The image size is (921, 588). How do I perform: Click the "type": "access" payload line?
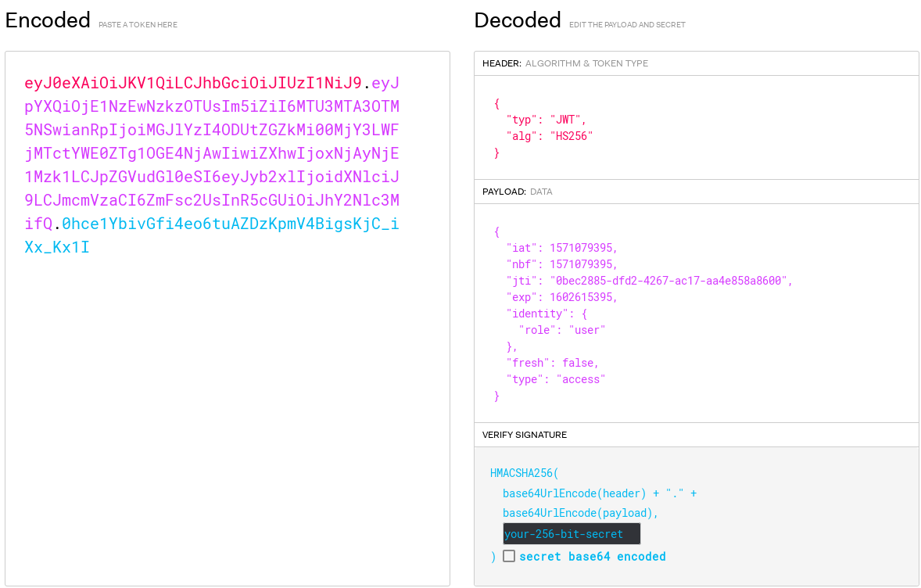point(556,379)
